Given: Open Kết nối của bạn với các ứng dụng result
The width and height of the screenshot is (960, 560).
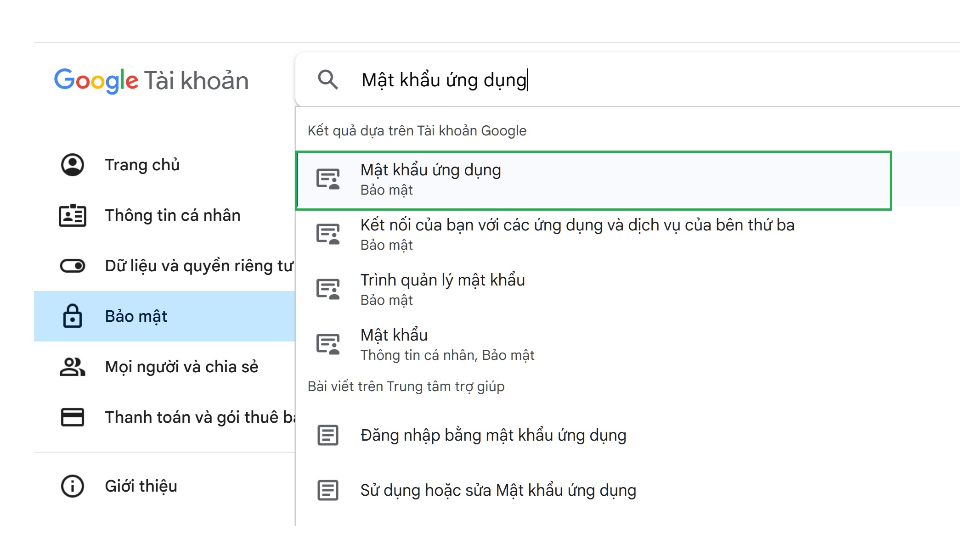Looking at the screenshot, I should [x=627, y=234].
